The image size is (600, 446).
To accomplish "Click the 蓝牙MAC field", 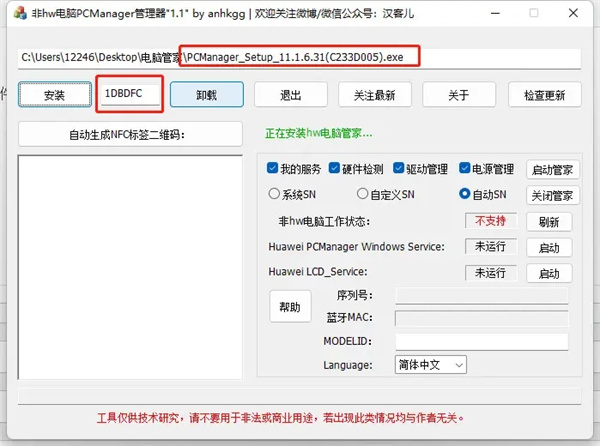I will 482,318.
